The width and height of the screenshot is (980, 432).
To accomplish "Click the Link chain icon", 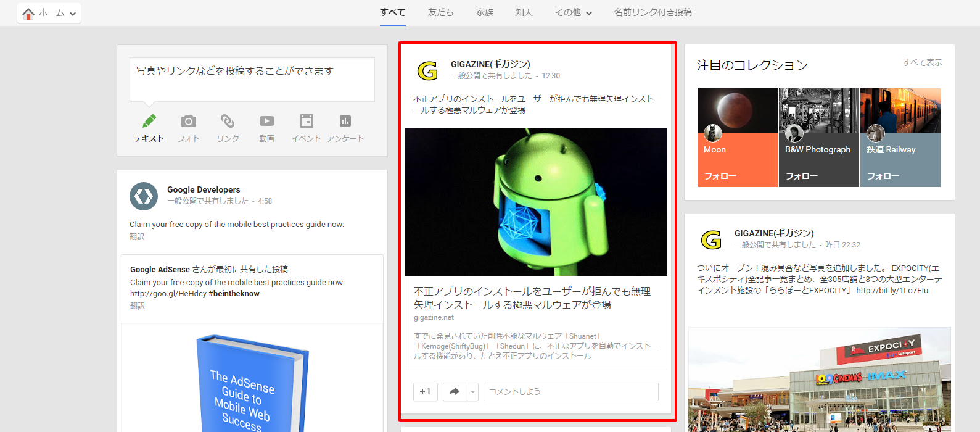I will [228, 122].
